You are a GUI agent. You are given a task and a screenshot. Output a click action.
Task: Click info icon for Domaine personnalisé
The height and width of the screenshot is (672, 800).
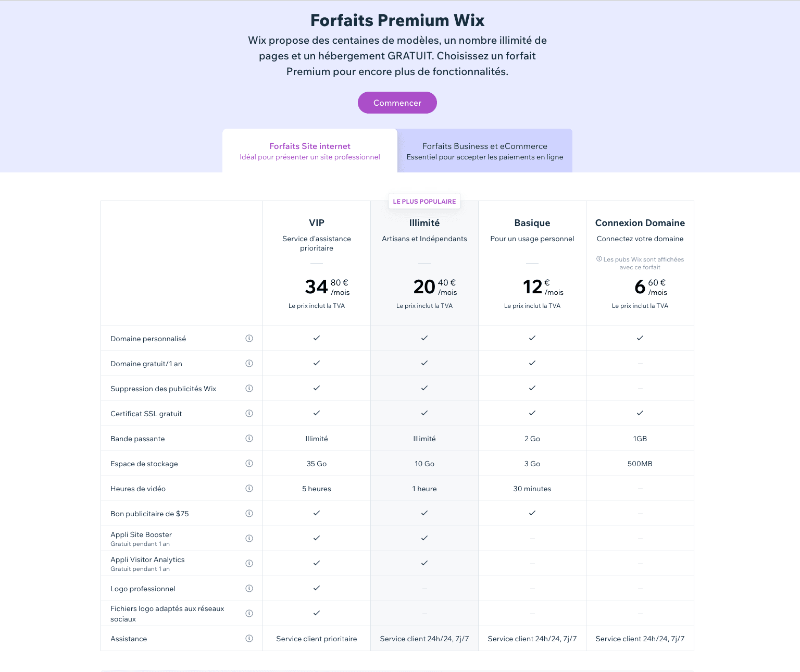249,339
